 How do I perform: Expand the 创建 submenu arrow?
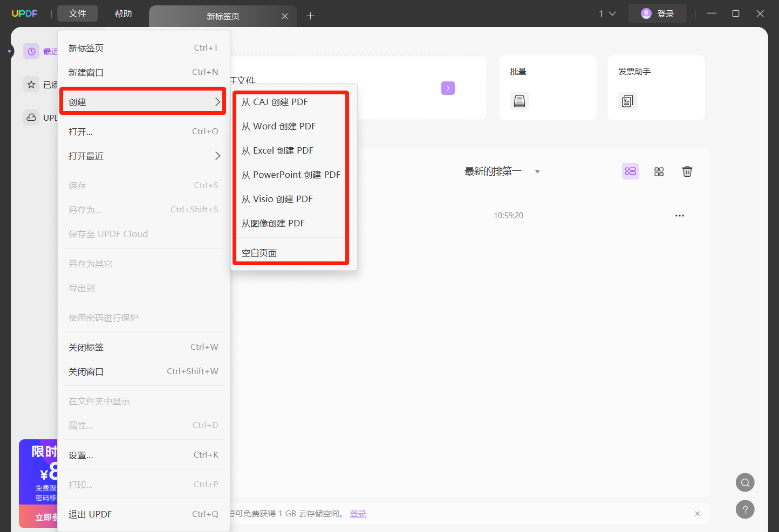[x=217, y=102]
